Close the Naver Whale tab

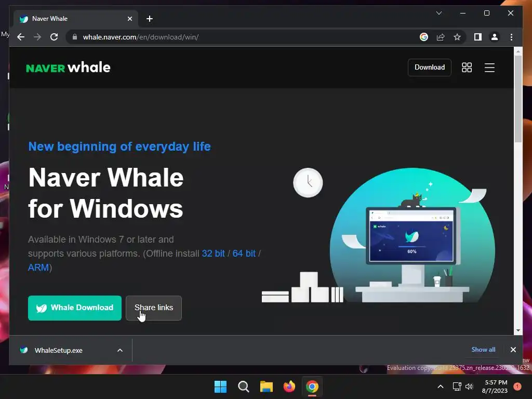pos(129,19)
